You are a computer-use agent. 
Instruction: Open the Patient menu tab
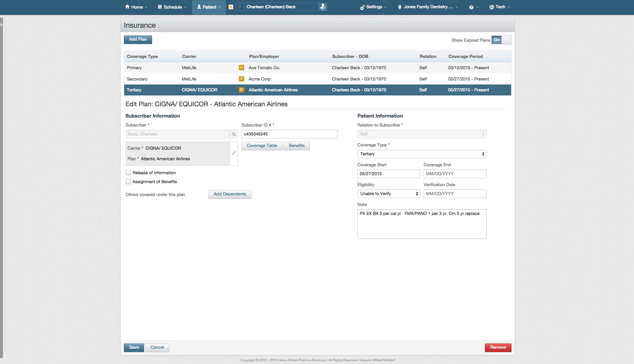[209, 7]
